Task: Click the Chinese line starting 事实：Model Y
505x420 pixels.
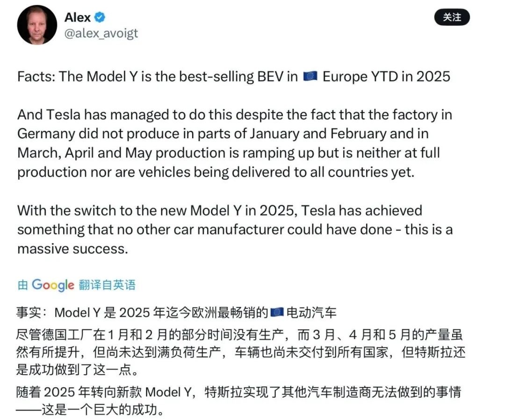Action: pos(176,313)
